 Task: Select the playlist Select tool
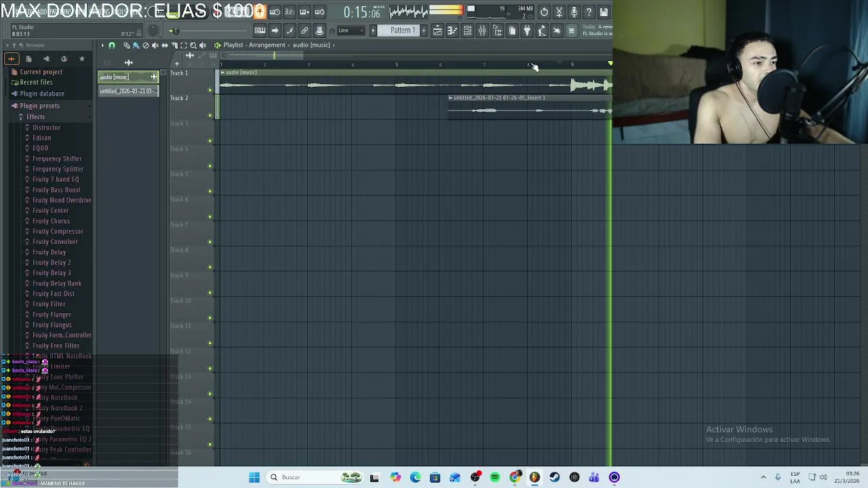click(x=184, y=45)
